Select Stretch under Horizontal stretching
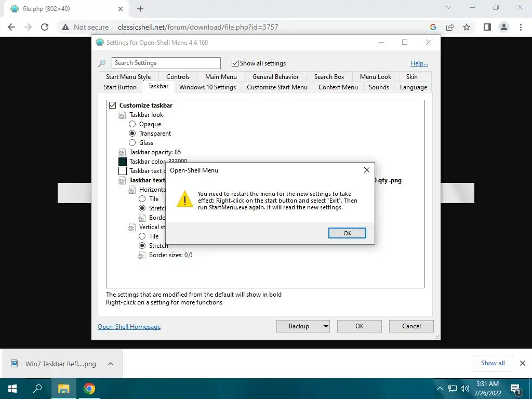 point(142,208)
